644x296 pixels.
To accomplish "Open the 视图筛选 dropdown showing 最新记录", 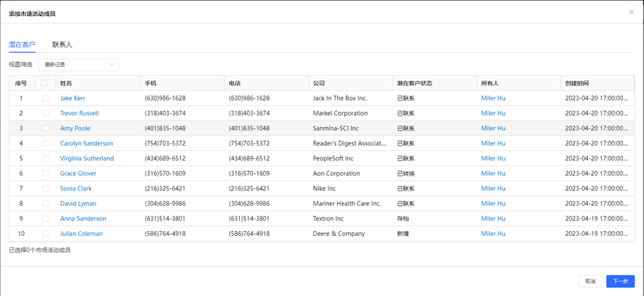I will [x=78, y=65].
